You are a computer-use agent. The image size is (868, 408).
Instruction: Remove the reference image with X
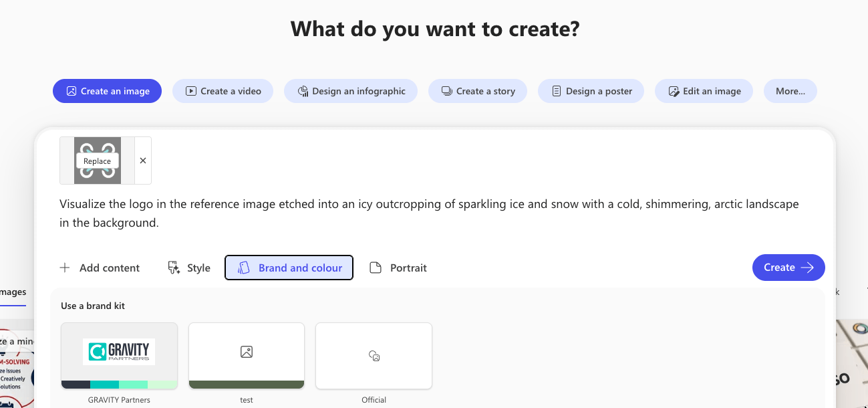(x=143, y=161)
